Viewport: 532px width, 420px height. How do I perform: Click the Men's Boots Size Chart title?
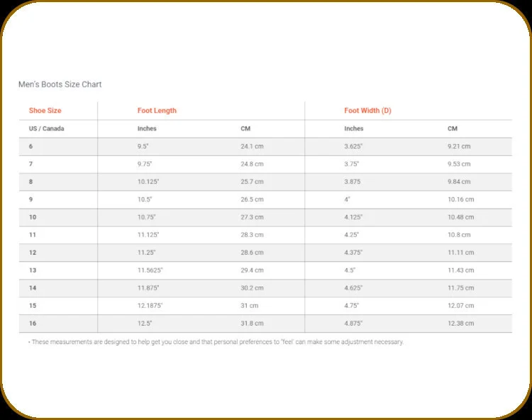coord(60,84)
